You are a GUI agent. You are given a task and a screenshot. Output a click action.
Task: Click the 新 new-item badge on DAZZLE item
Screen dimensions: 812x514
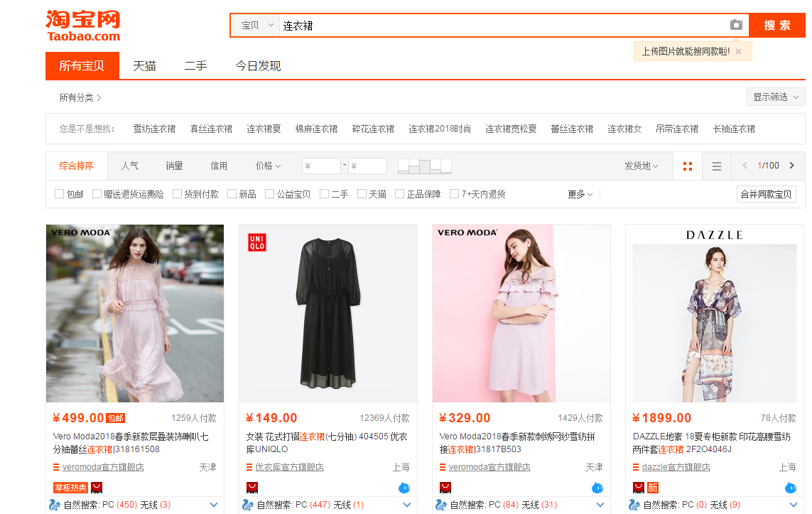[652, 488]
